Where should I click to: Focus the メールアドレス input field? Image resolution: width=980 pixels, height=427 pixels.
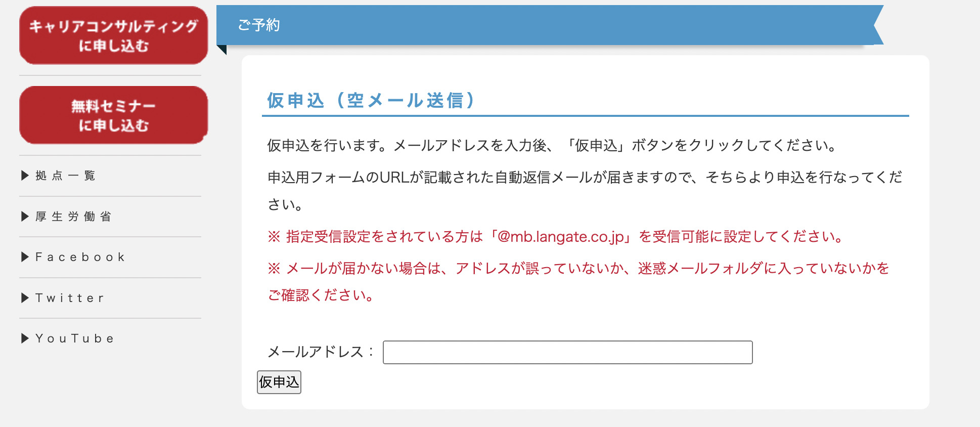pos(567,352)
